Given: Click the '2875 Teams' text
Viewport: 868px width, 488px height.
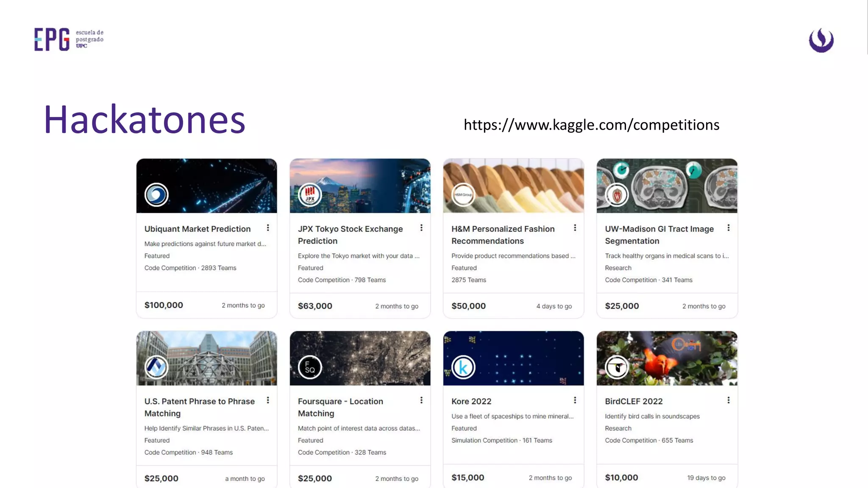Looking at the screenshot, I should point(469,280).
